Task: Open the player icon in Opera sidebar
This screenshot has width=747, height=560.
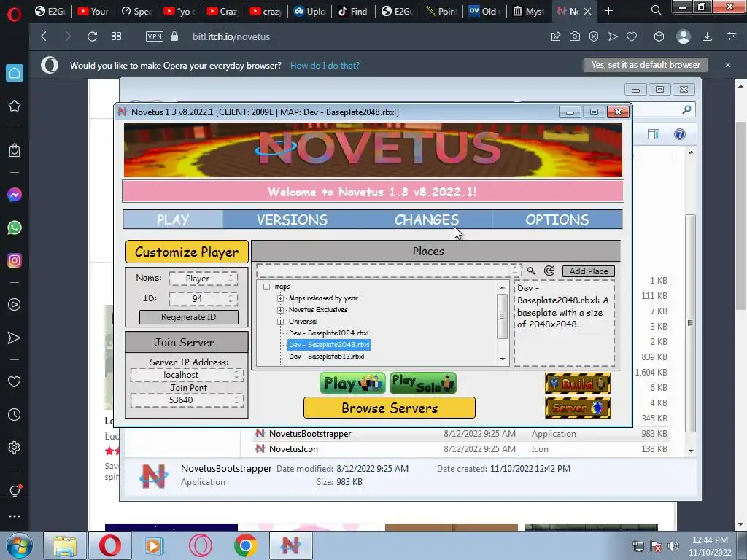Action: click(15, 305)
